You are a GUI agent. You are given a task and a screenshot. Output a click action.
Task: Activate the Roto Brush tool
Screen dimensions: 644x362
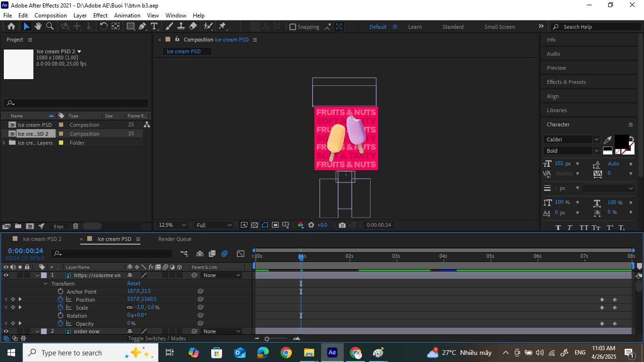pos(208,26)
